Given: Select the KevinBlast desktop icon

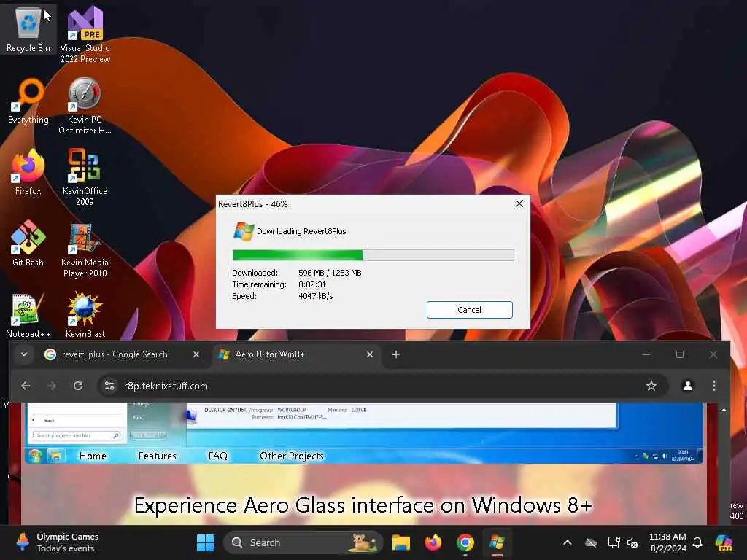Looking at the screenshot, I should 85,315.
